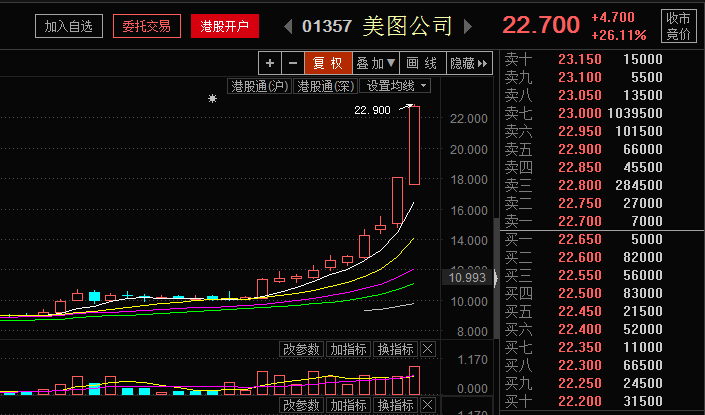This screenshot has height=415, width=705.
Task: Click the panel collapse arrow beside 10.993
Action: (495, 278)
